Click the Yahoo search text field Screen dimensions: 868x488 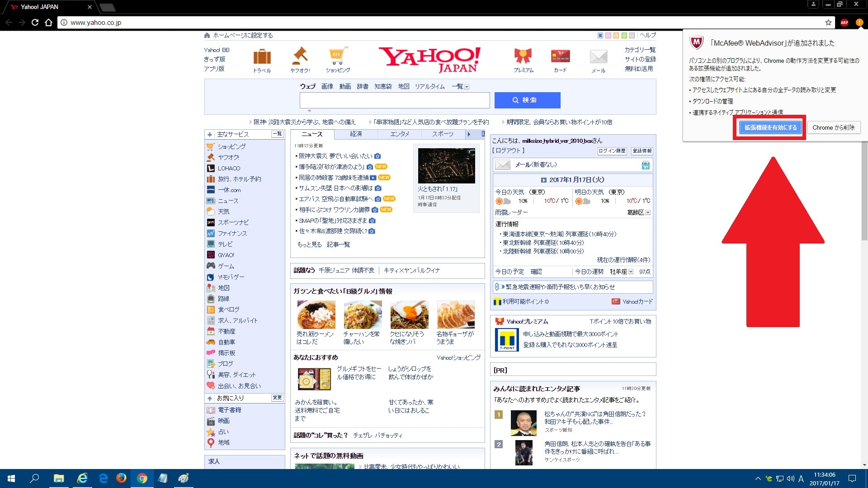[x=395, y=100]
